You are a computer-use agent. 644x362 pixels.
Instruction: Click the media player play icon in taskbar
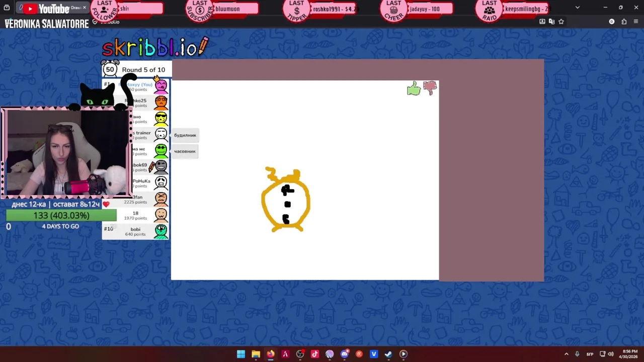pyautogui.click(x=404, y=354)
